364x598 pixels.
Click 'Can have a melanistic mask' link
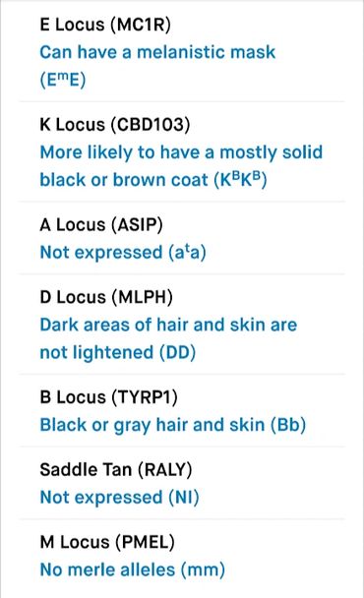(x=157, y=52)
